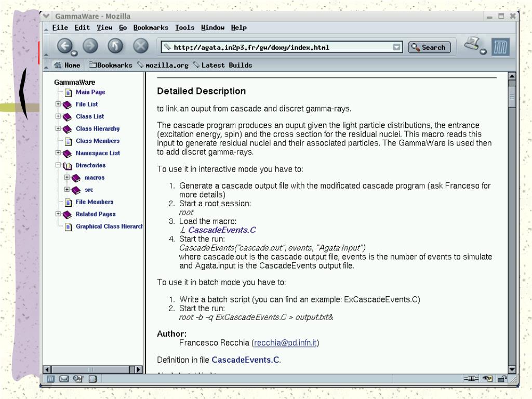Screen dimensions: 532x399
Task: Click the Home bookmark icon
Action: click(x=58, y=65)
